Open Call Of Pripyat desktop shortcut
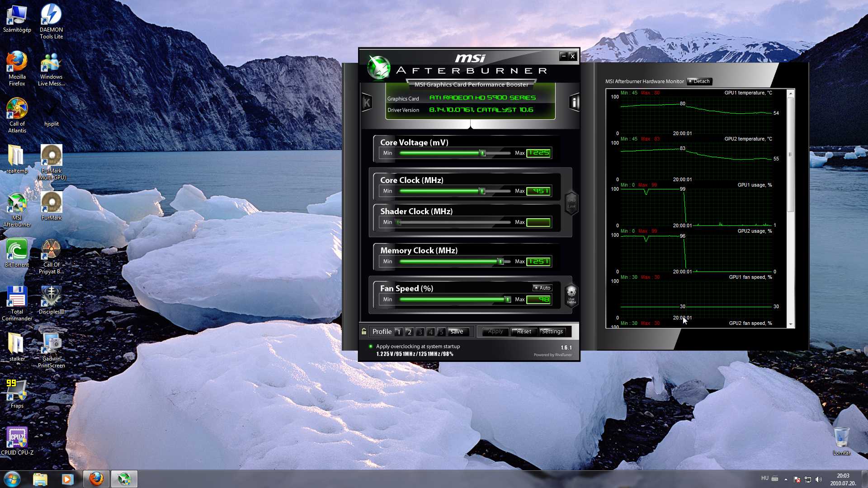 click(51, 257)
